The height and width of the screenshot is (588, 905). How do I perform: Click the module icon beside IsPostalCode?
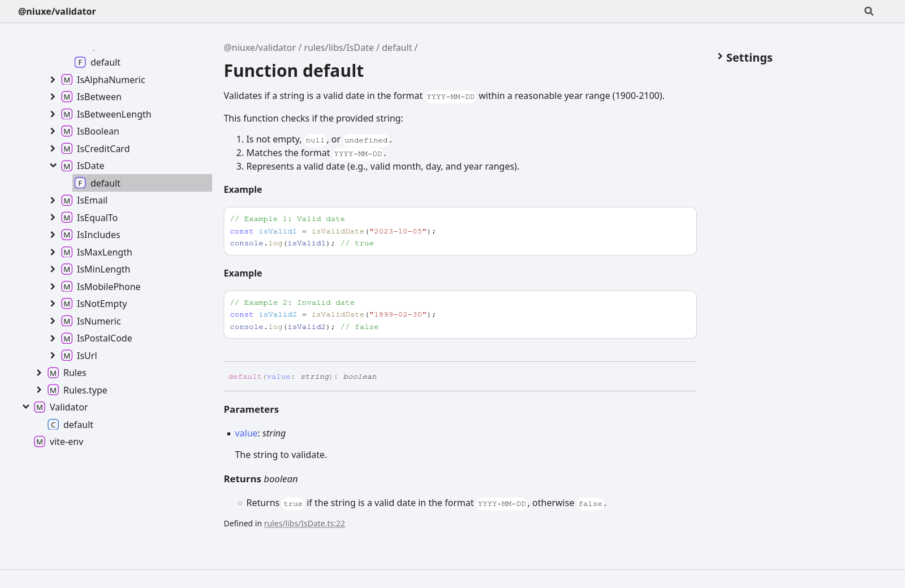67,339
